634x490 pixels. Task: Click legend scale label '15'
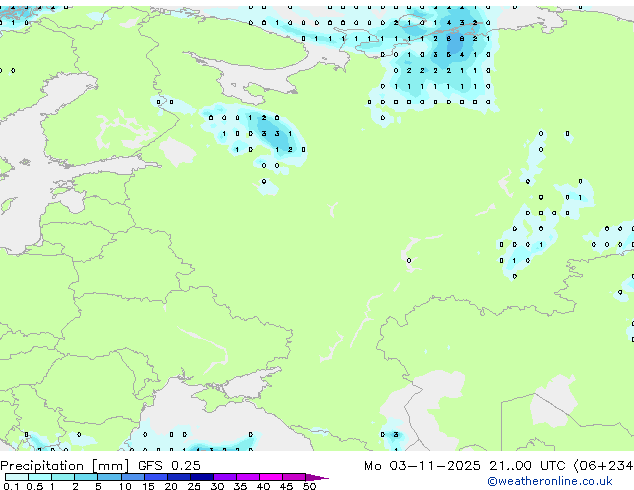[148, 486]
